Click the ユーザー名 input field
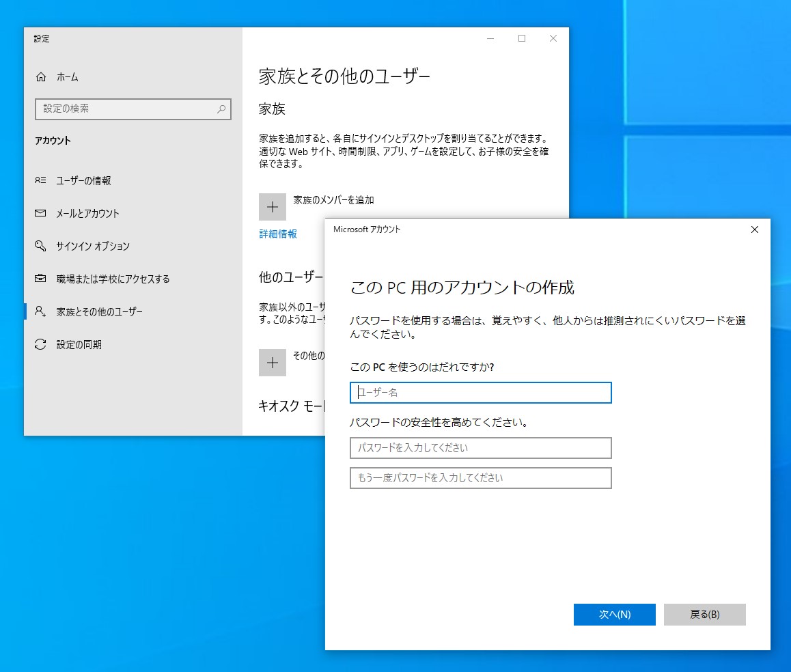This screenshot has height=672, width=791. pos(480,393)
